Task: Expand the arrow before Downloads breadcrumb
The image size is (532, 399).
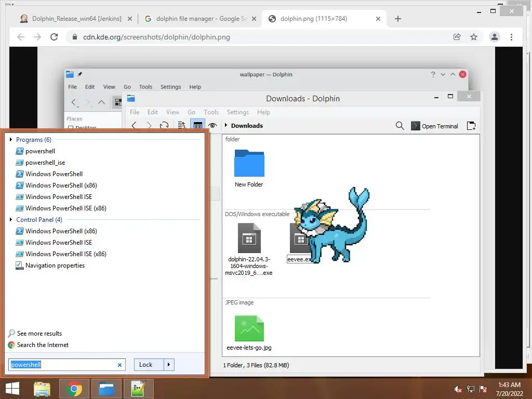Action: (226, 125)
